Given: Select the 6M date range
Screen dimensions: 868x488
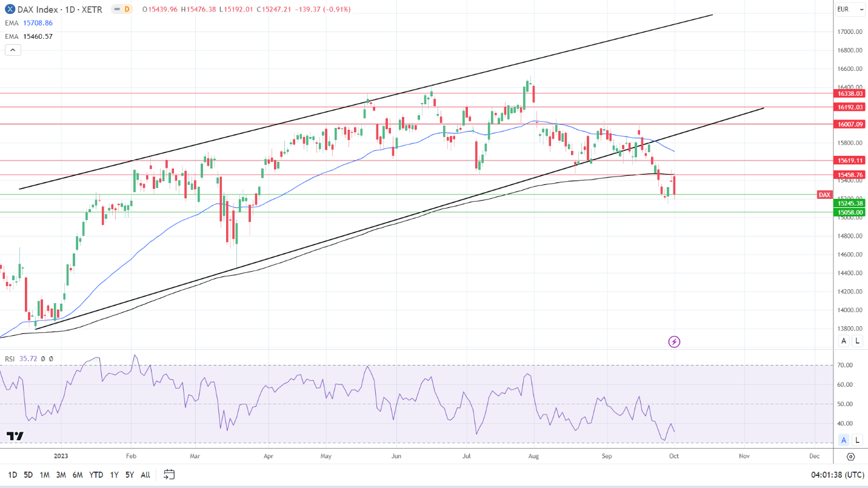Looking at the screenshot, I should pos(78,475).
